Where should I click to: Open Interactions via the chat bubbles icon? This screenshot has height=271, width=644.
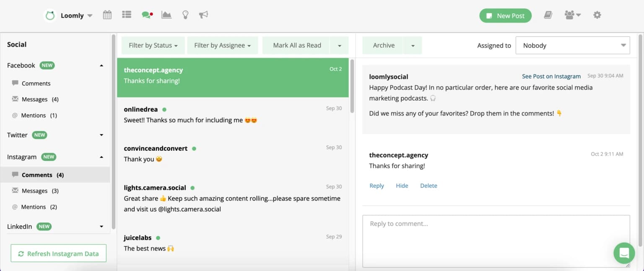pos(146,15)
